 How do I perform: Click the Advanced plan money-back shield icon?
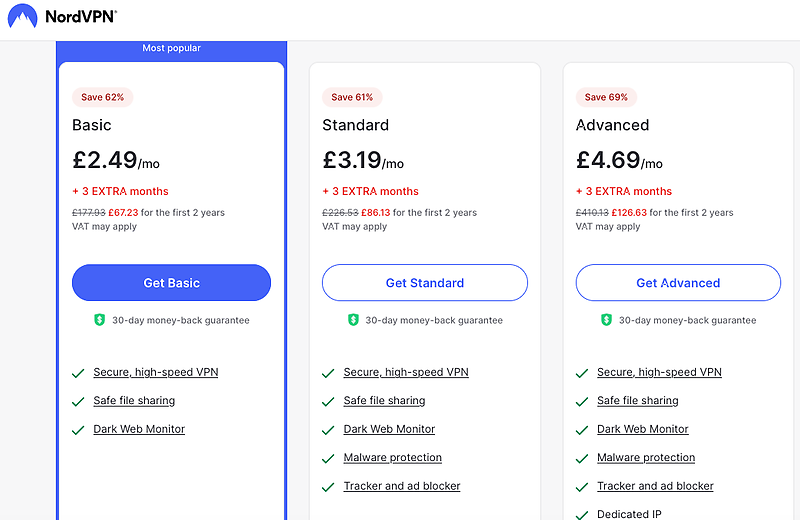point(606,320)
